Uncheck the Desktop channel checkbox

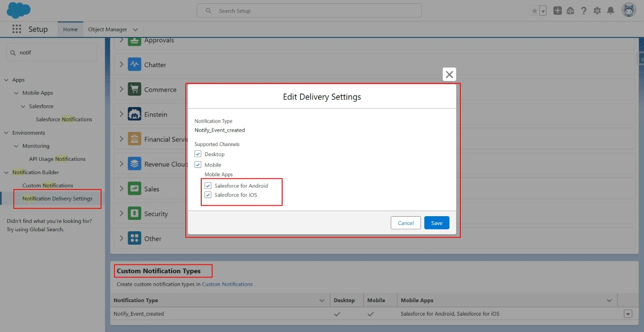tap(198, 154)
